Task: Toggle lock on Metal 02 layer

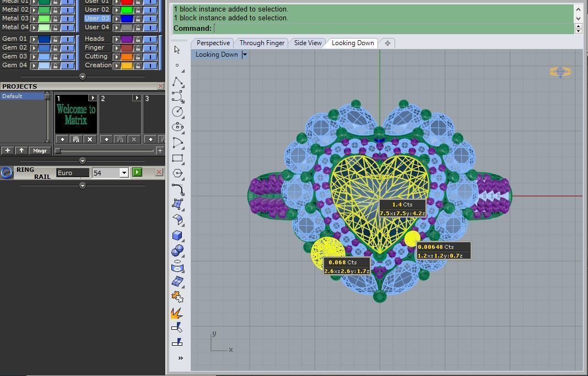Action: (55, 10)
